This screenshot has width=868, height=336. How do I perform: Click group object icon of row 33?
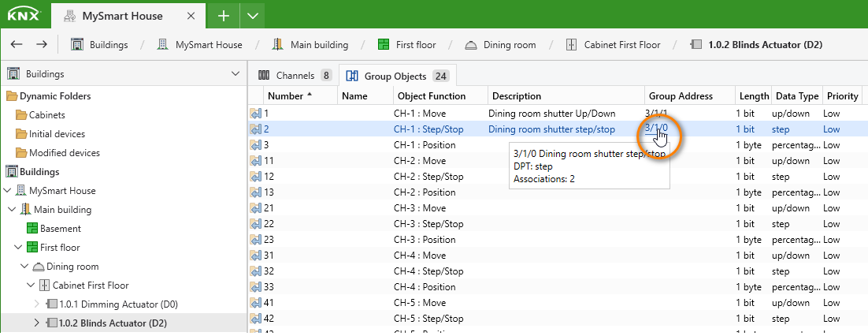(255, 287)
